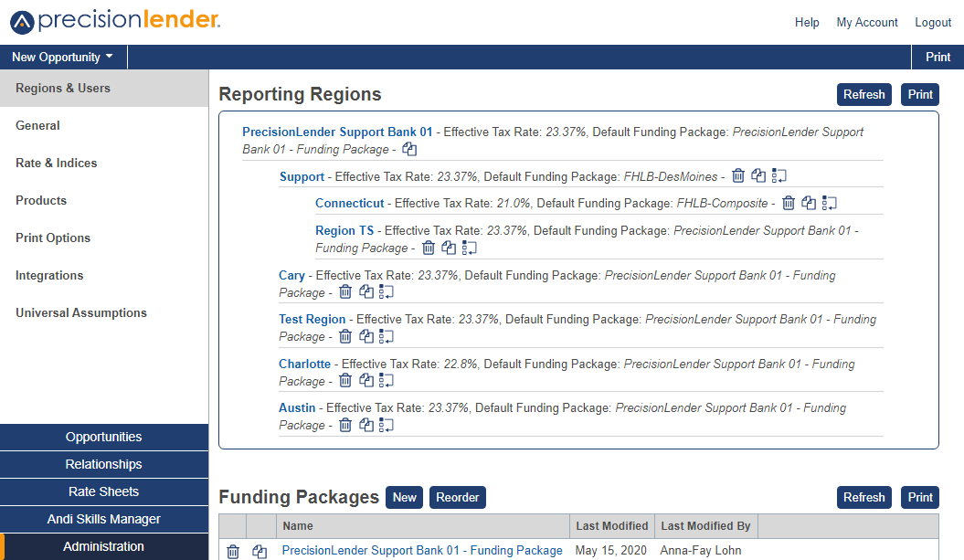Screen dimensions: 964x560
Task: Create a New funding package
Action: point(405,497)
